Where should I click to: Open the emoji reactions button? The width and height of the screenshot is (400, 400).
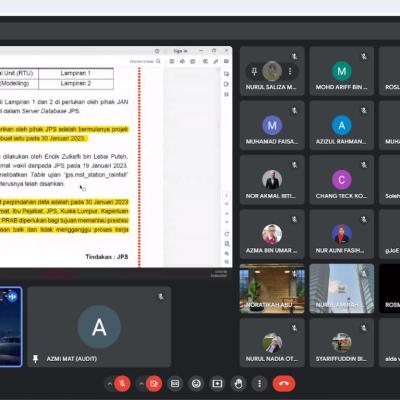click(196, 384)
